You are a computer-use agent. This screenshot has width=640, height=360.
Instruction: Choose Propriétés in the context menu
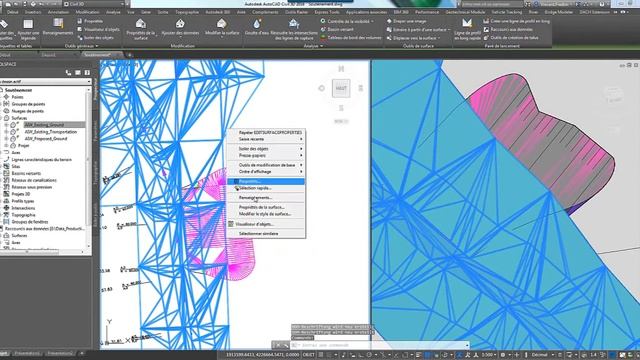point(266,181)
